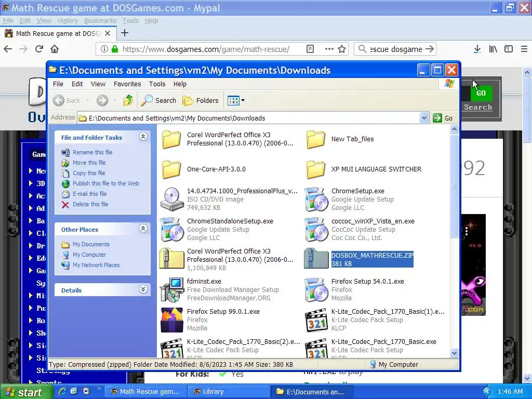Click the Internet Explorer quick launch icon

(62, 391)
